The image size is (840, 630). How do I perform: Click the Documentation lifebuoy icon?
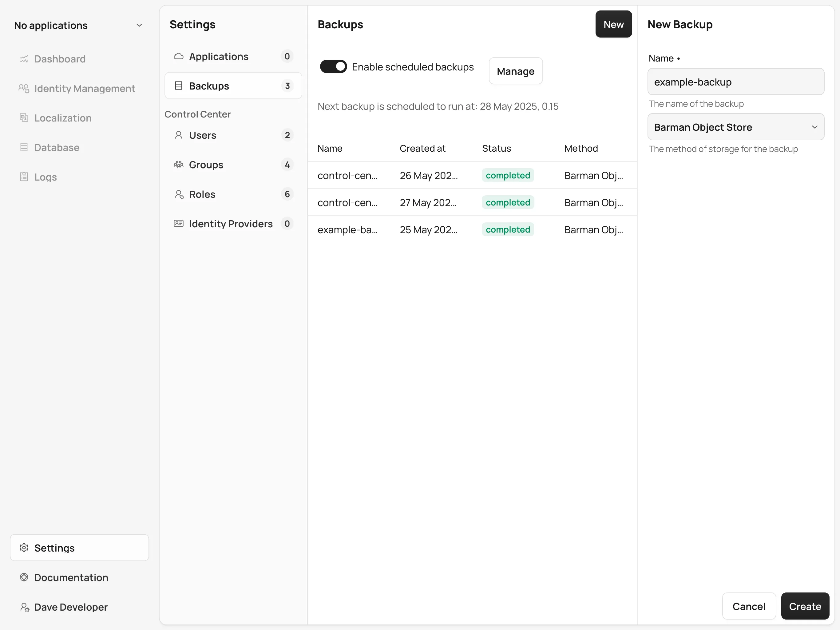(x=24, y=577)
